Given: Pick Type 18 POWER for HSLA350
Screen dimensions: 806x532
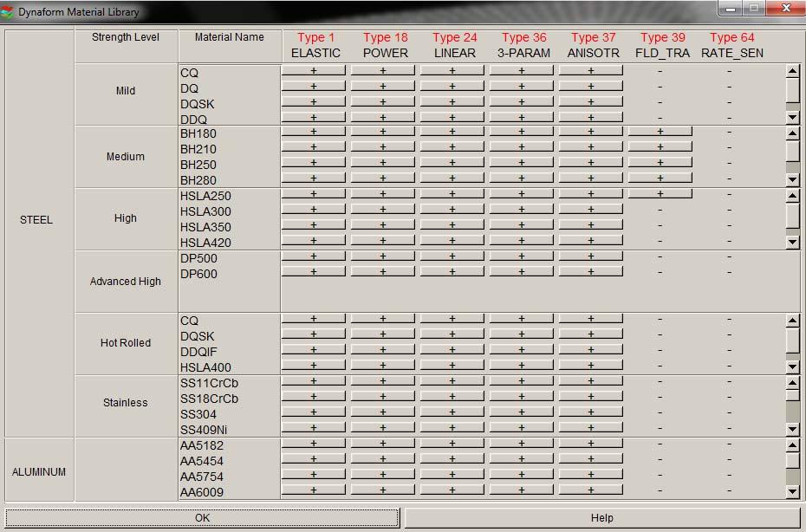Looking at the screenshot, I should pos(383,224).
